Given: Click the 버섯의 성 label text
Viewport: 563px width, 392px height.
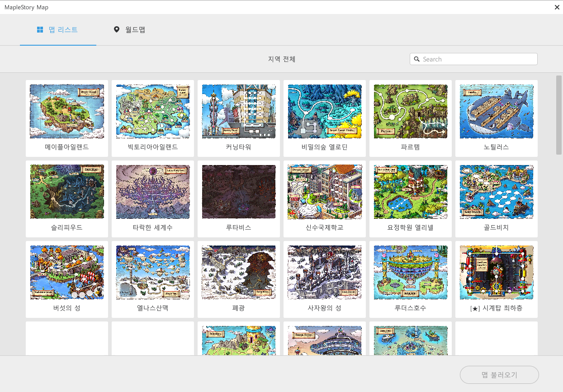Looking at the screenshot, I should coord(67,308).
